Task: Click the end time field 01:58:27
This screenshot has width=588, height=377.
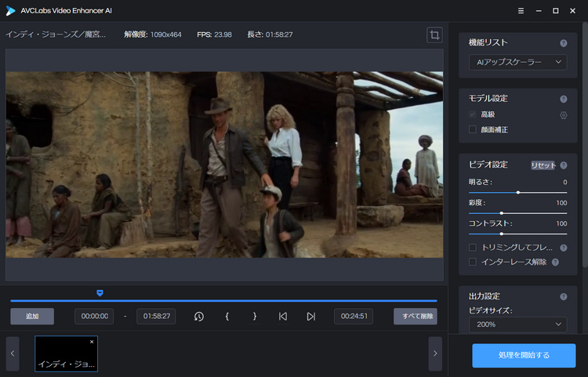Action: coord(156,317)
